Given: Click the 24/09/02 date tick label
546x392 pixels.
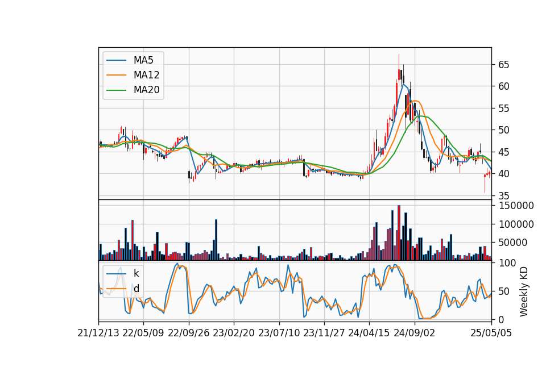Looking at the screenshot, I should coord(415,333).
